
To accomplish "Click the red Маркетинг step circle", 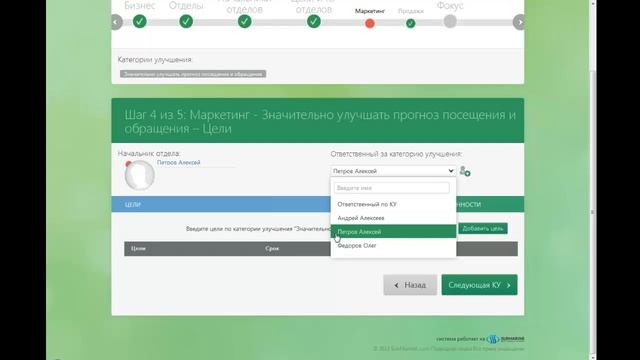I will point(370,24).
